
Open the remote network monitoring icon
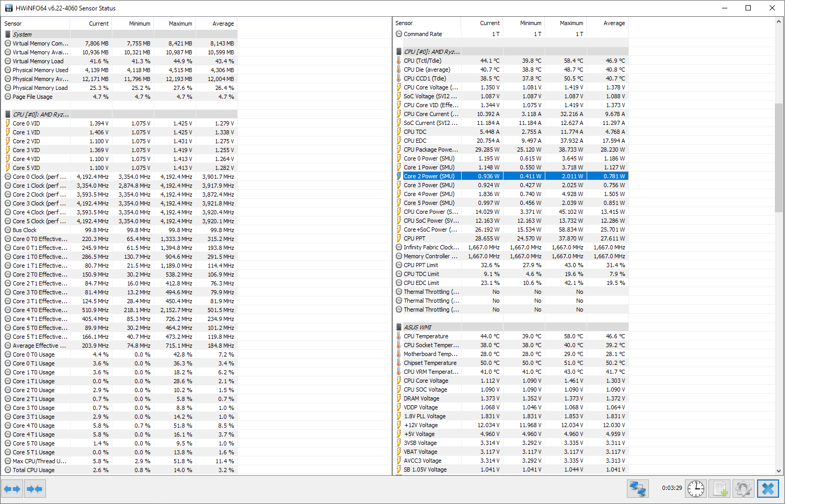tap(637, 489)
